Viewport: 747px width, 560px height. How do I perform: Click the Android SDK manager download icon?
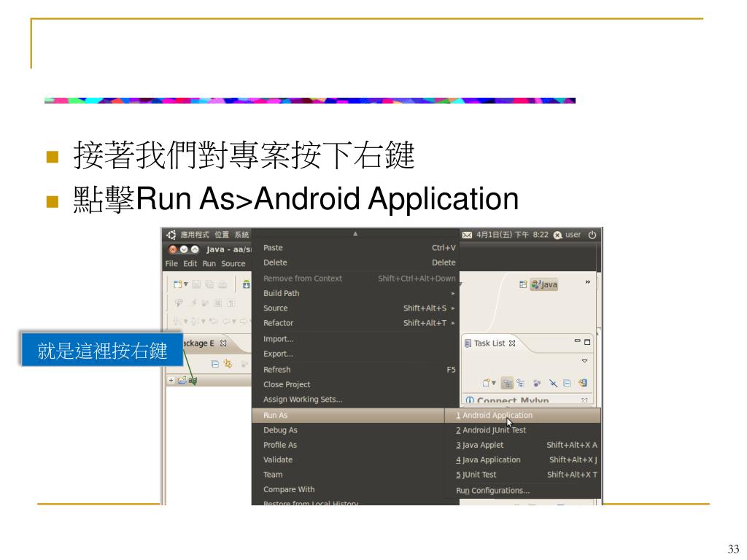(246, 284)
